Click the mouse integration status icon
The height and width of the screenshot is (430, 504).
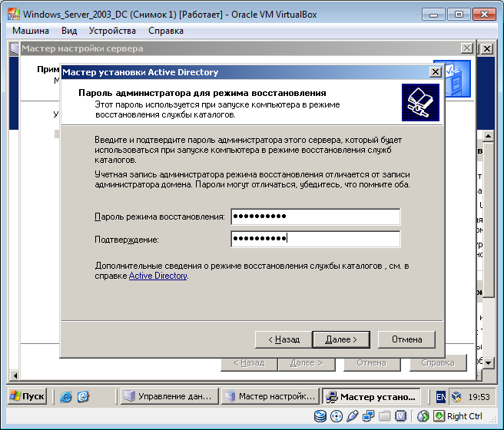point(423,416)
